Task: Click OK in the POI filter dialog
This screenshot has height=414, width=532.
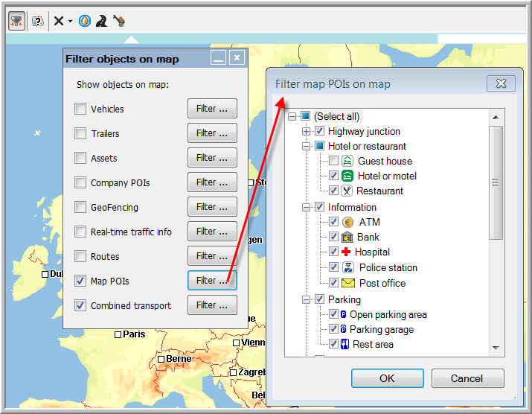Action: click(387, 378)
